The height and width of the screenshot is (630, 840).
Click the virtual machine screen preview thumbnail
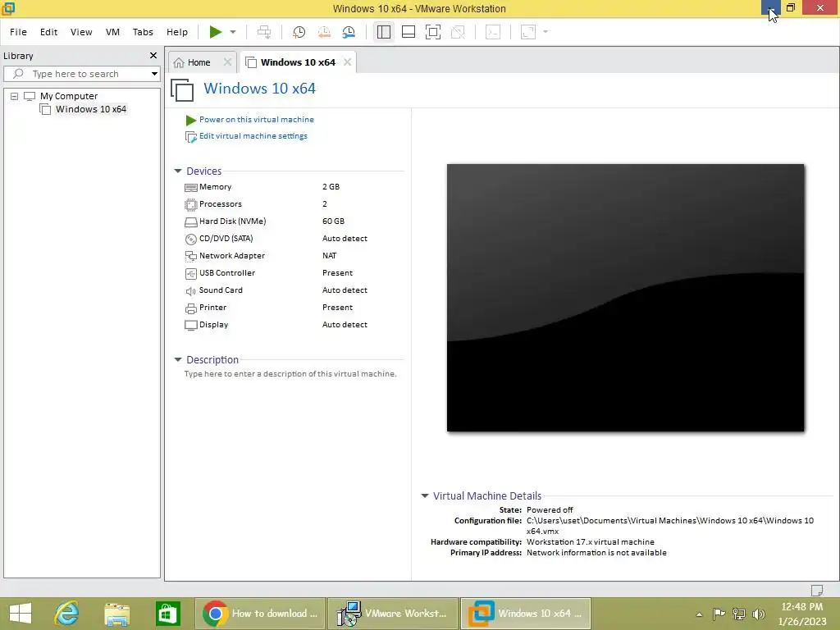[x=625, y=298]
